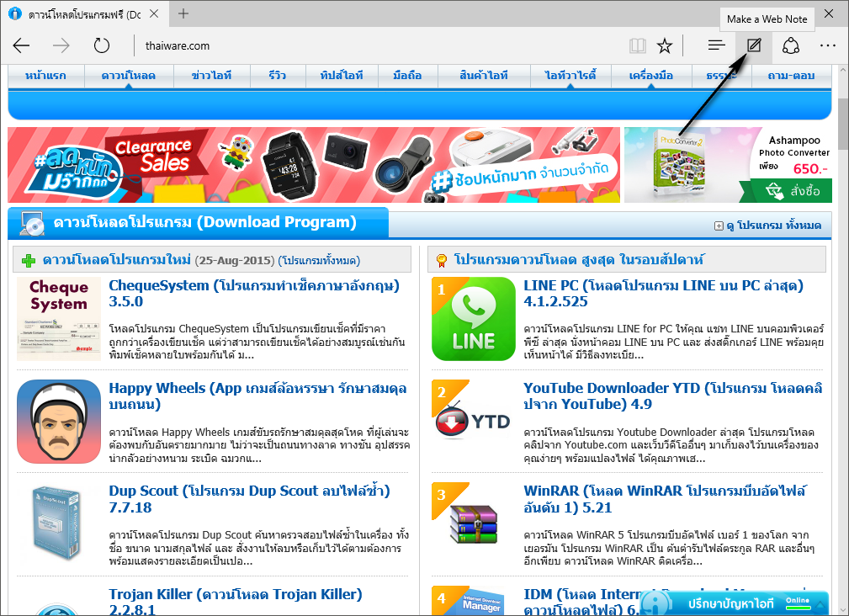
Task: Close the thaiware browser tab
Action: click(154, 14)
